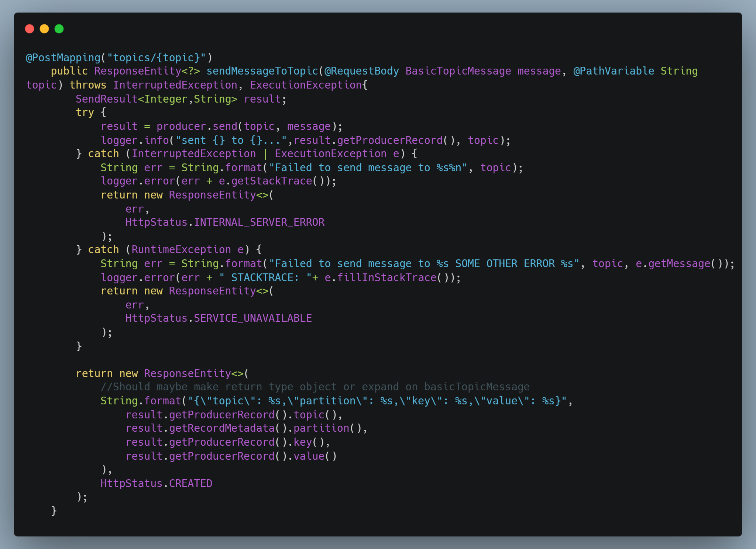Click the HttpStatus.CREATED constant
The image size is (756, 549).
point(156,483)
